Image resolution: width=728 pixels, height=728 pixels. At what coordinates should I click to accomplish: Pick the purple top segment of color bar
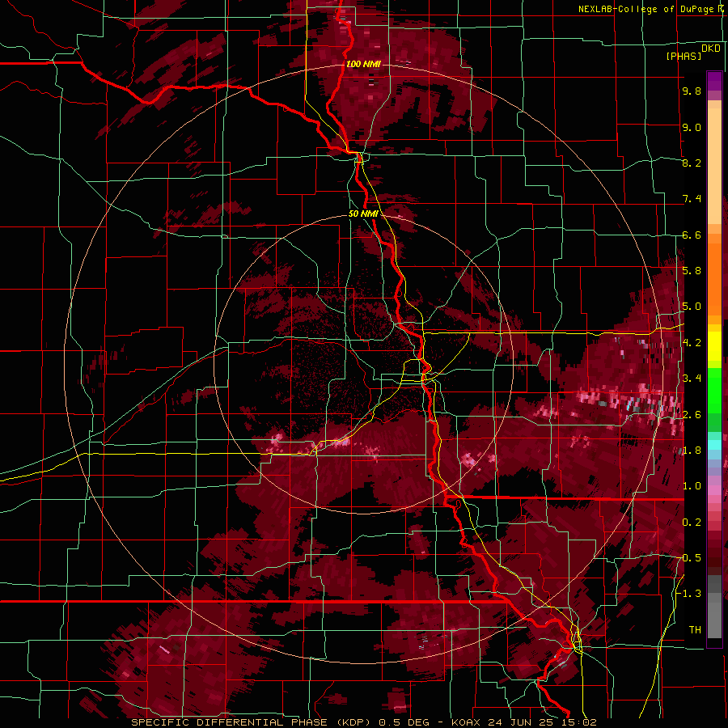[x=714, y=81]
